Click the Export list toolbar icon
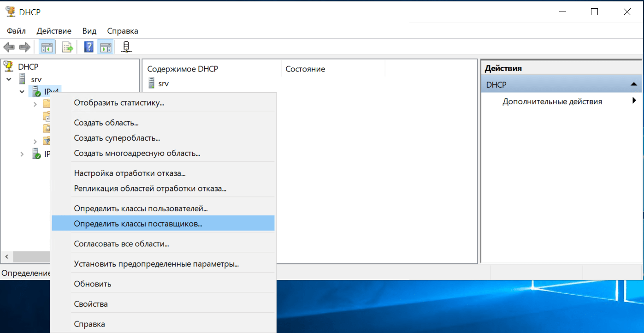Image resolution: width=644 pixels, height=333 pixels. click(68, 47)
